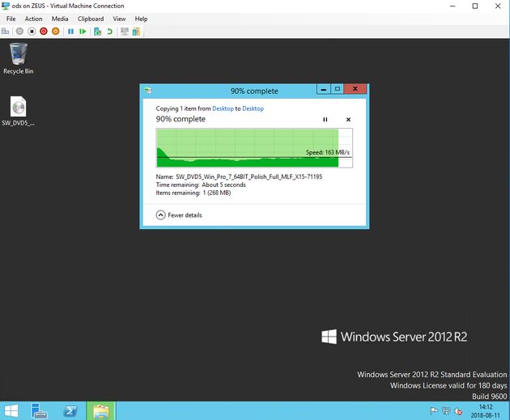
Task: Pause the virtual machine using the blue toolbar icon
Action: coord(70,32)
